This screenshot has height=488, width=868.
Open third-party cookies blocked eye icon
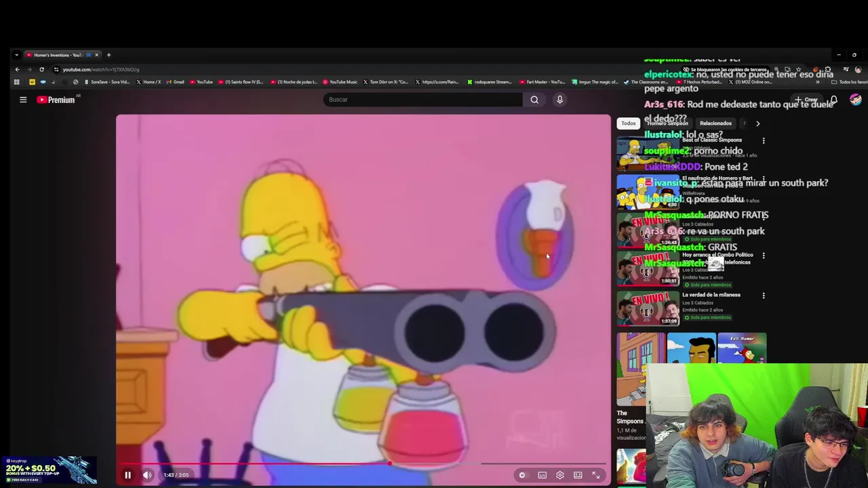[686, 69]
